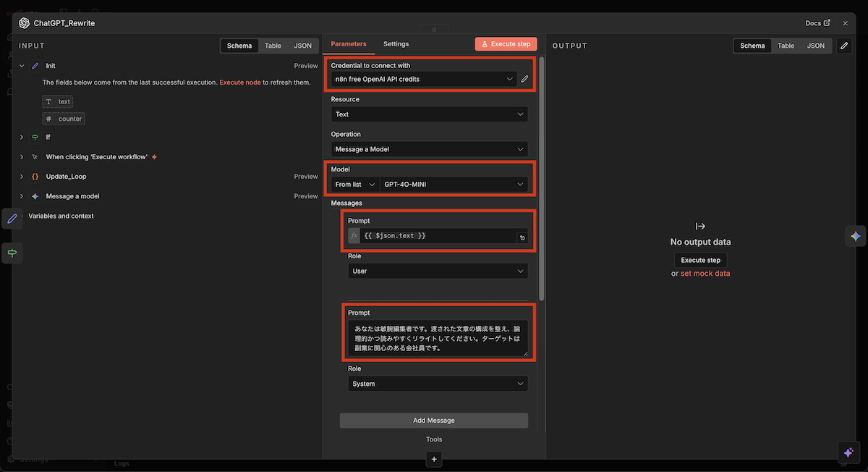Switch input view to JSON
Screen dimensions: 868x472
click(x=302, y=46)
